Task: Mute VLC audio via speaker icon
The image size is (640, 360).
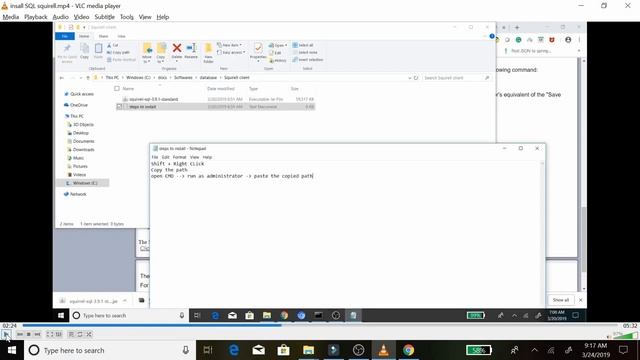Action: tap(609, 336)
